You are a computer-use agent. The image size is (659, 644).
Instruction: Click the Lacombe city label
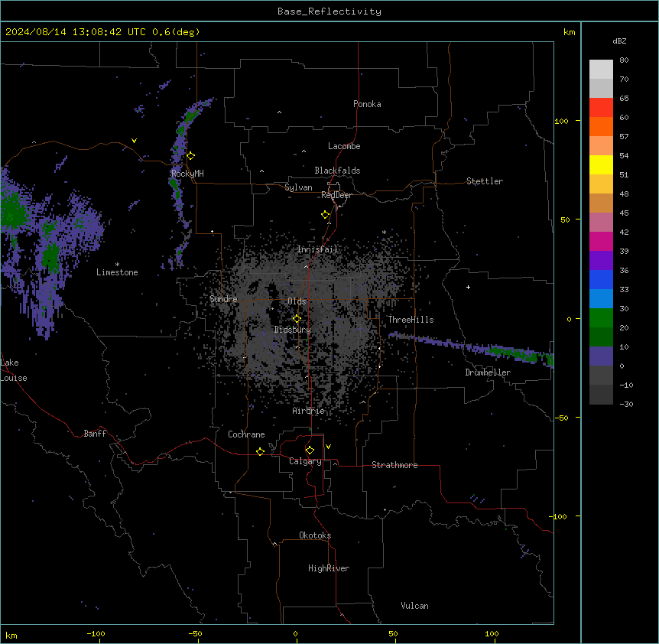pyautogui.click(x=344, y=146)
